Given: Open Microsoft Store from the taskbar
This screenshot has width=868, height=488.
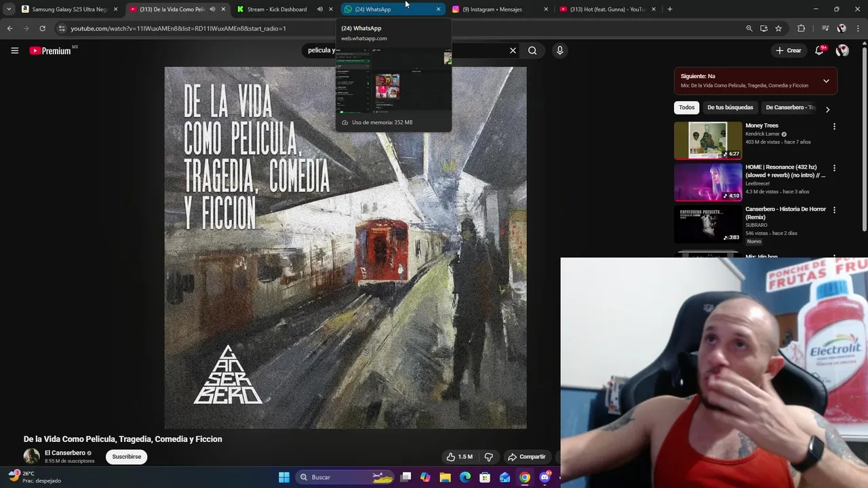Looking at the screenshot, I should 485,477.
